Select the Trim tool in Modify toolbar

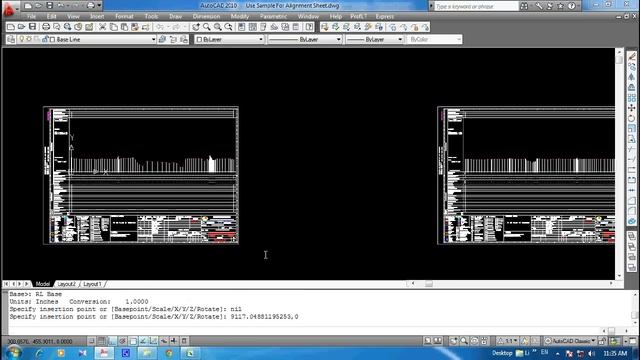[x=631, y=149]
